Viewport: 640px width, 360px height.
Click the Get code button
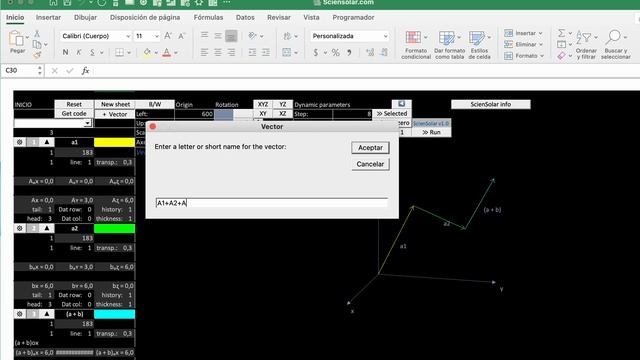(74, 114)
